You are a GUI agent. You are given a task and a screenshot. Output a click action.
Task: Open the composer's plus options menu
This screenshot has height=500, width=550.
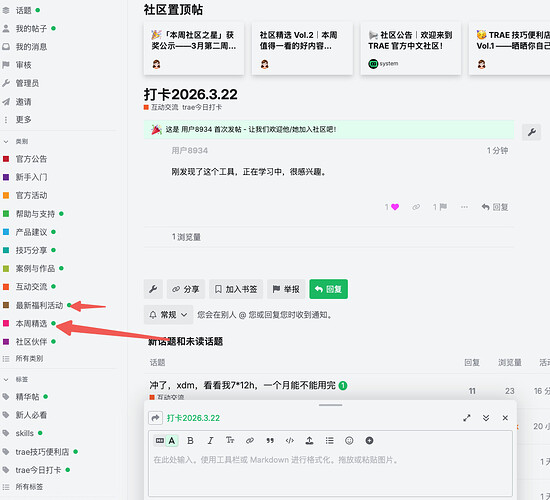[x=369, y=440]
